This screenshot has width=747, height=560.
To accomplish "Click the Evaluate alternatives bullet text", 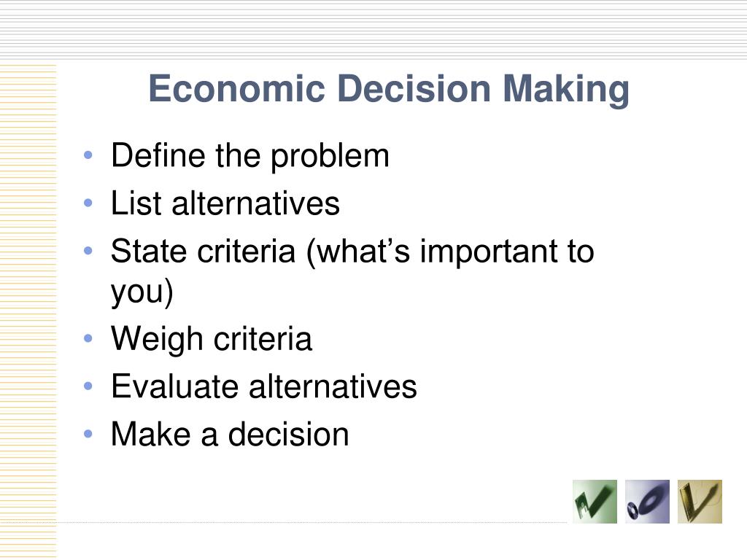I will click(264, 386).
